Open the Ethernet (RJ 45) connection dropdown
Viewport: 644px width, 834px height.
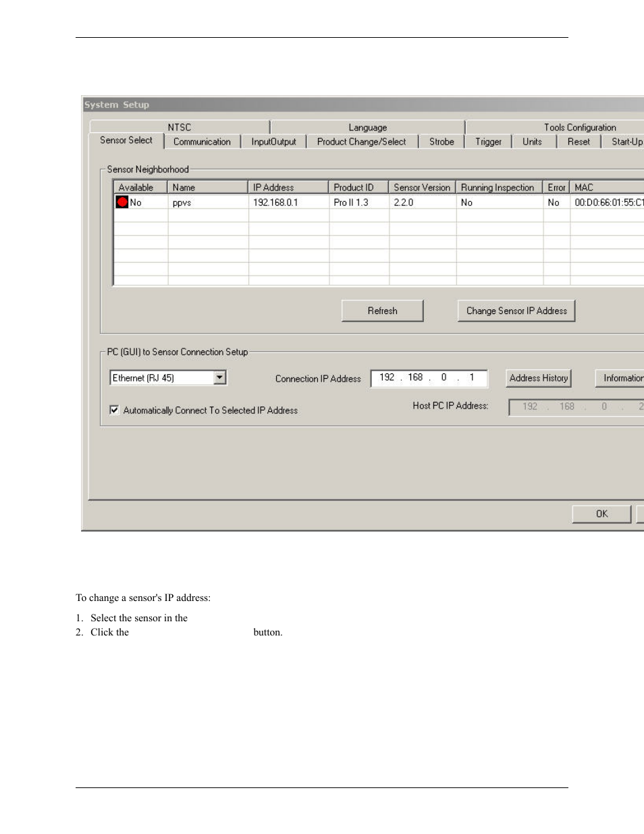(x=220, y=377)
